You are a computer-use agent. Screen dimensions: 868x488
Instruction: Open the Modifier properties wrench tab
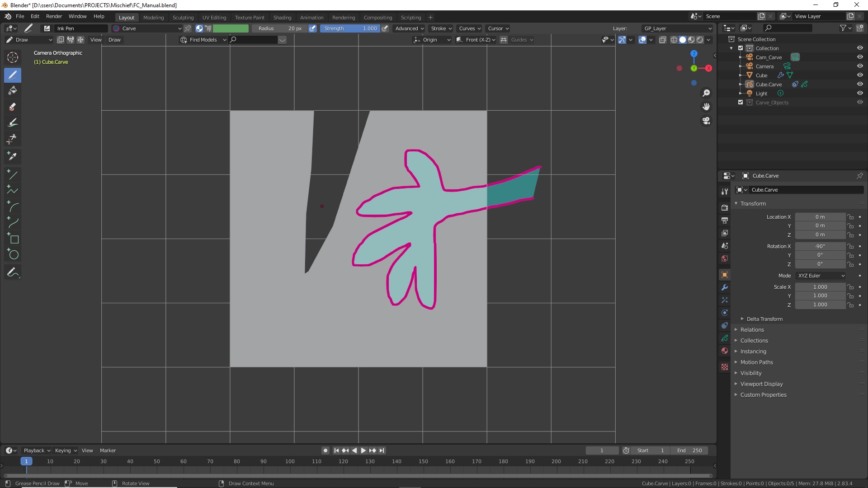coord(725,287)
